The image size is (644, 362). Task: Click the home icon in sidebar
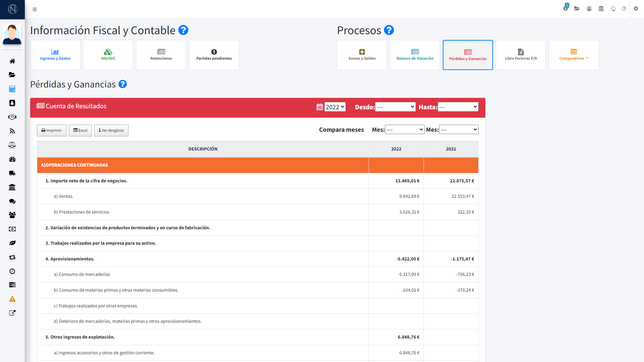[x=12, y=61]
